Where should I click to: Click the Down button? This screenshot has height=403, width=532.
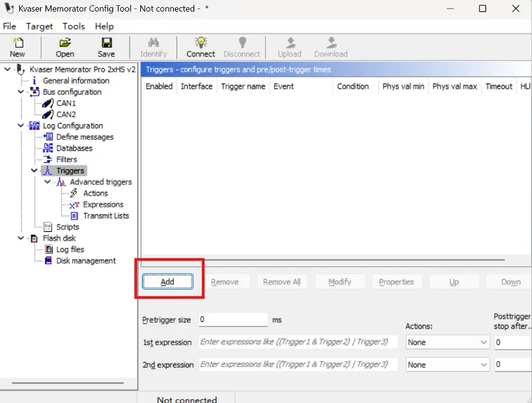(509, 282)
